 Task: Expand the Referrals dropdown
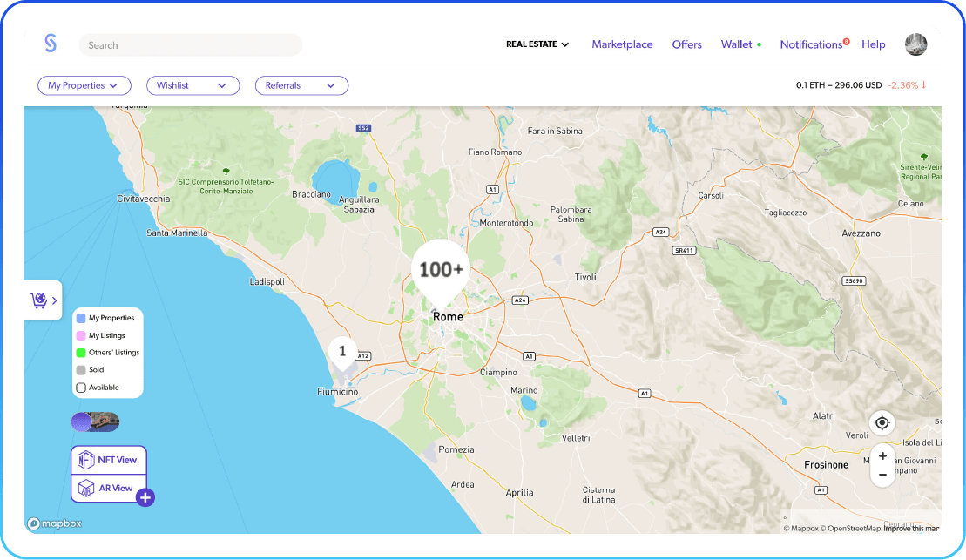302,85
